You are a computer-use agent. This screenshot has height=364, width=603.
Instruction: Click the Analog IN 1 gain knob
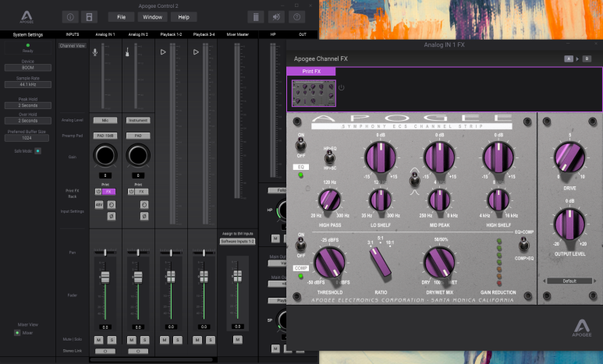[105, 156]
